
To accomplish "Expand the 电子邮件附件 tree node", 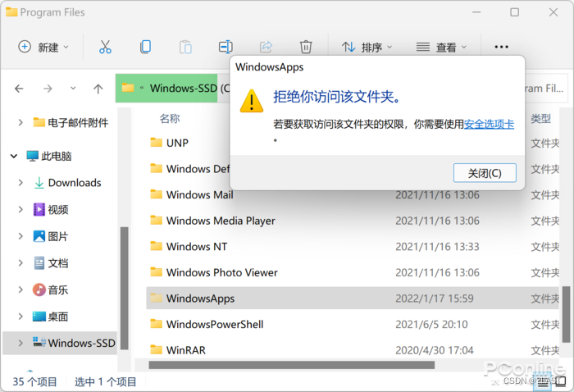I will 20,122.
